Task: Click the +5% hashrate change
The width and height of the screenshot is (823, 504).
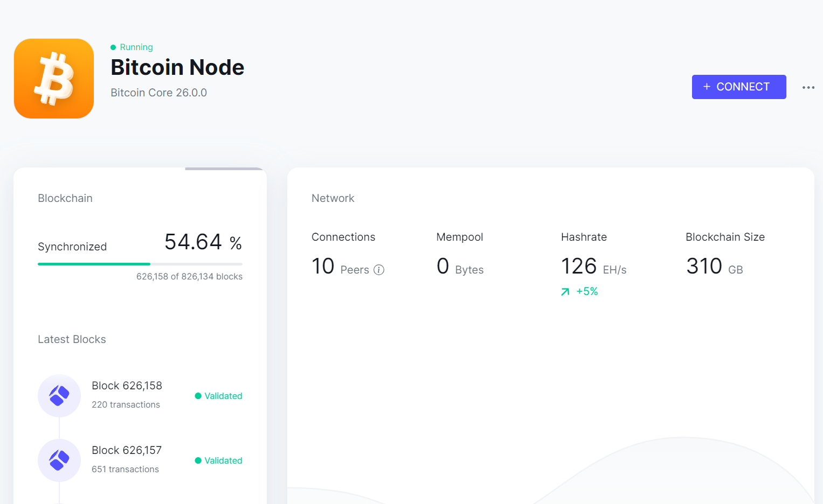Action: pyautogui.click(x=587, y=291)
